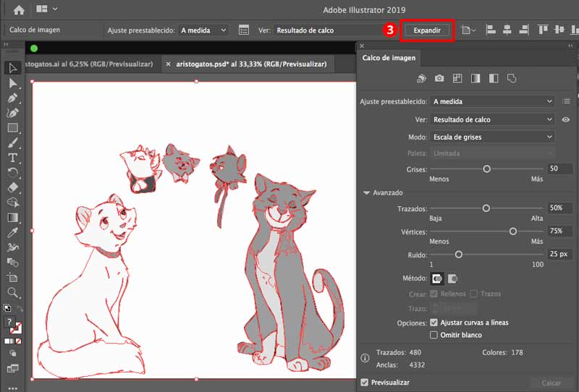Select the Direct Selection tool
Viewport: 579px width, 392px height.
pos(12,83)
